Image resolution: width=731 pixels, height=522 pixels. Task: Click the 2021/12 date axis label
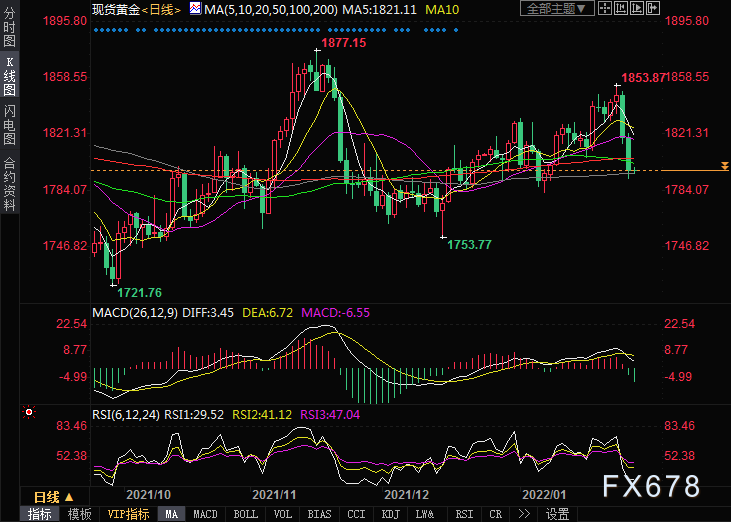(407, 495)
